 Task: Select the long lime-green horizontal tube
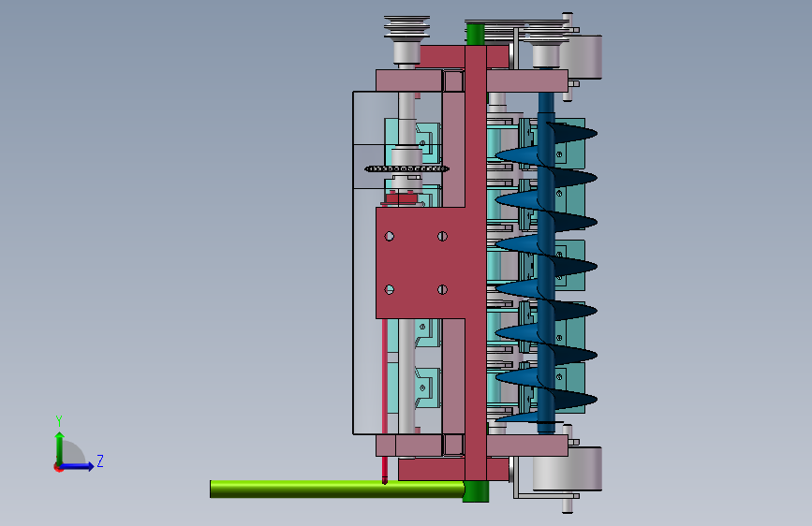(x=336, y=489)
